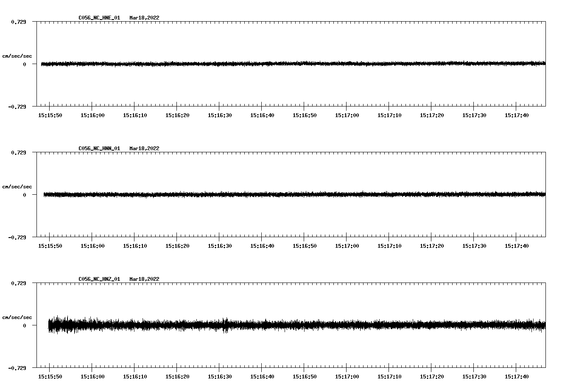This screenshot has height=392, width=576.
Task: Click the HNZ waveform onset near 15:15:50
Action: point(50,325)
